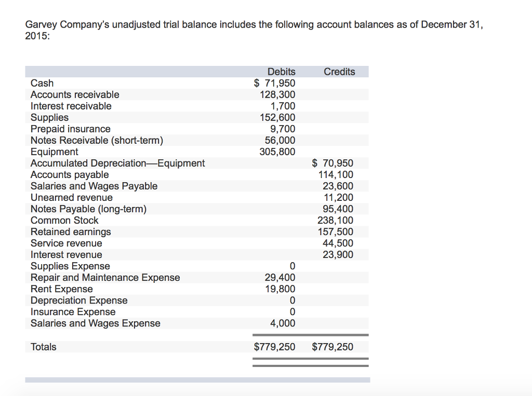Click the 9,700 debit amount

click(x=283, y=129)
